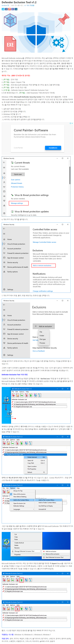Open Manage Controlled folder access link

coord(44,242)
